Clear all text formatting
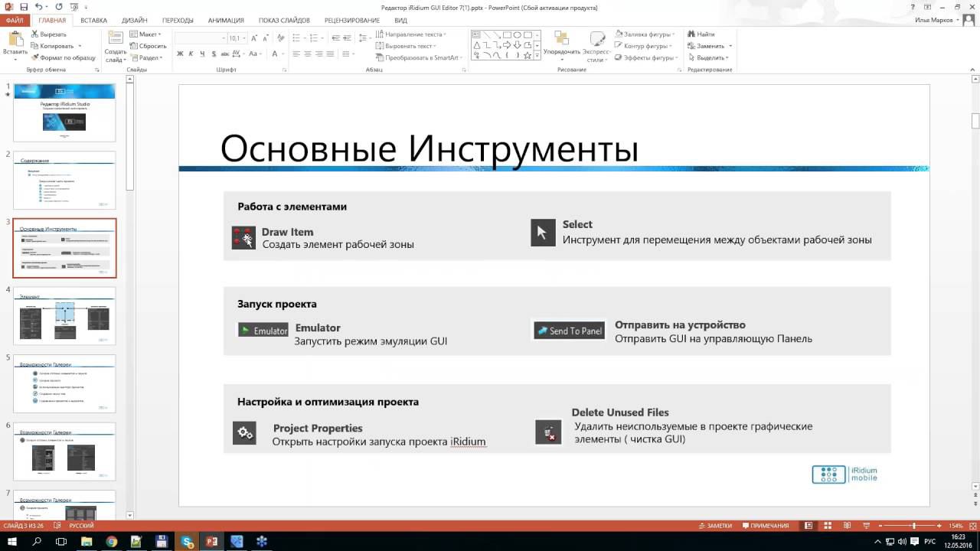Screen dimensions: 980x551 (x=280, y=37)
